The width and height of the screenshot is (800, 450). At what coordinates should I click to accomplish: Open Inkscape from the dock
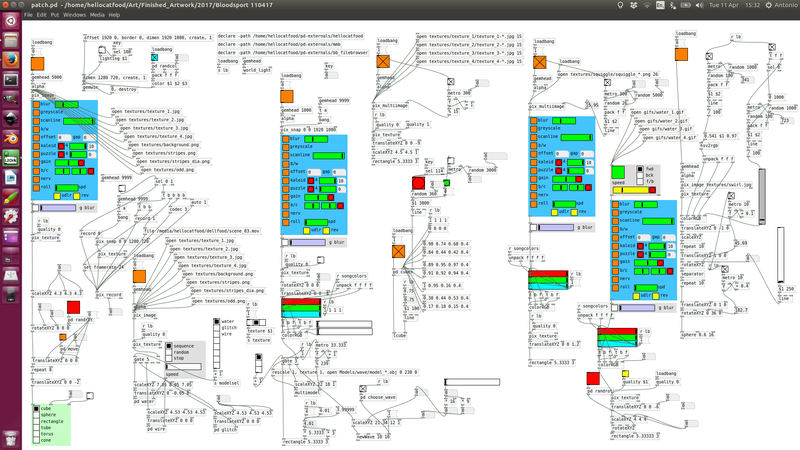click(x=11, y=119)
